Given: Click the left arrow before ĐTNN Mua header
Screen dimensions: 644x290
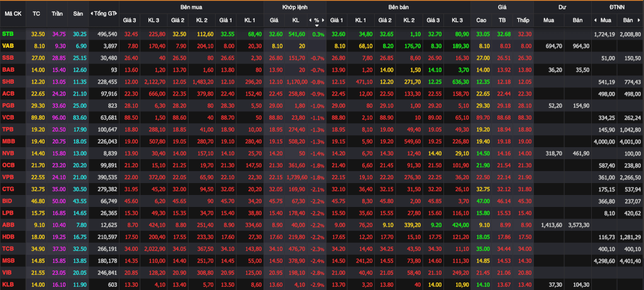Looking at the screenshot, I should pyautogui.click(x=596, y=20).
